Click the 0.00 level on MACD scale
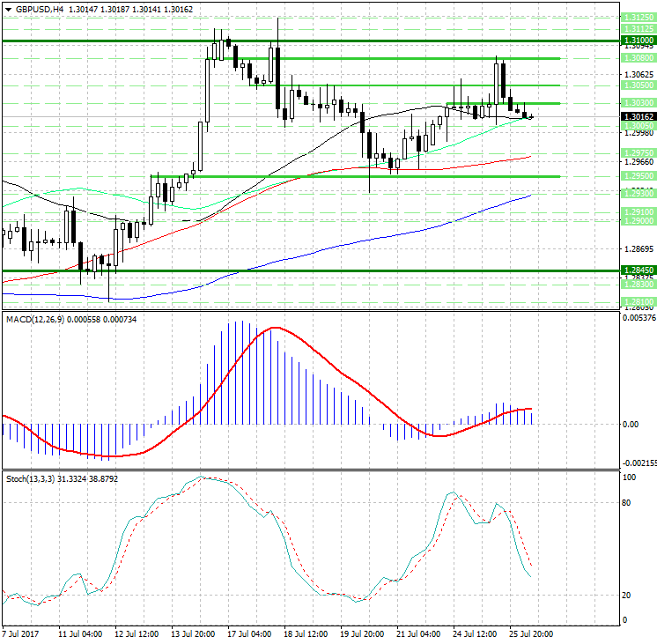The width and height of the screenshot is (657, 644). tap(631, 424)
